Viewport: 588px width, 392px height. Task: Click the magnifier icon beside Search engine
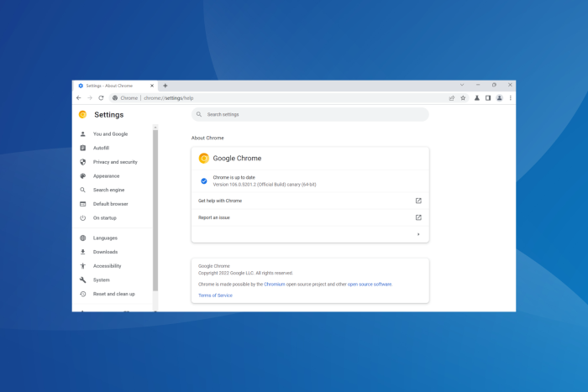(83, 190)
